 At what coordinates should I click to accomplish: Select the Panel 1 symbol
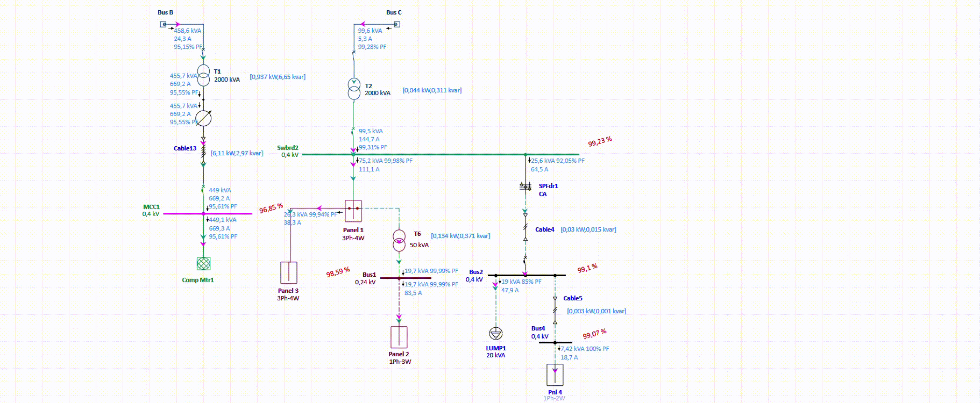pos(353,211)
